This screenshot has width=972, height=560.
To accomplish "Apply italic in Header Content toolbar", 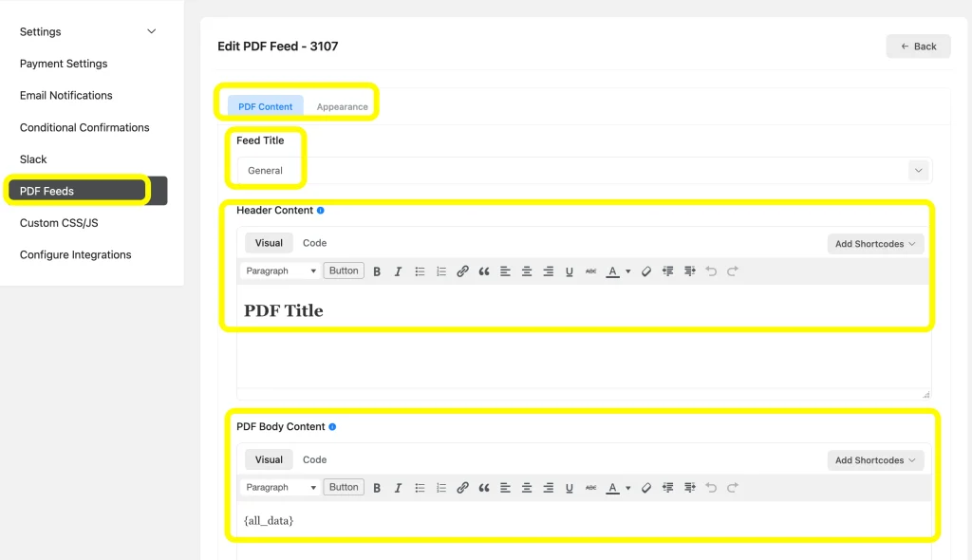I will [398, 271].
